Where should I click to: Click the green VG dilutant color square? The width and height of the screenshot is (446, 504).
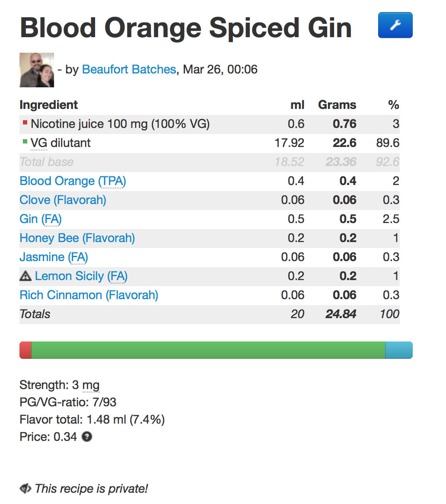click(x=25, y=141)
